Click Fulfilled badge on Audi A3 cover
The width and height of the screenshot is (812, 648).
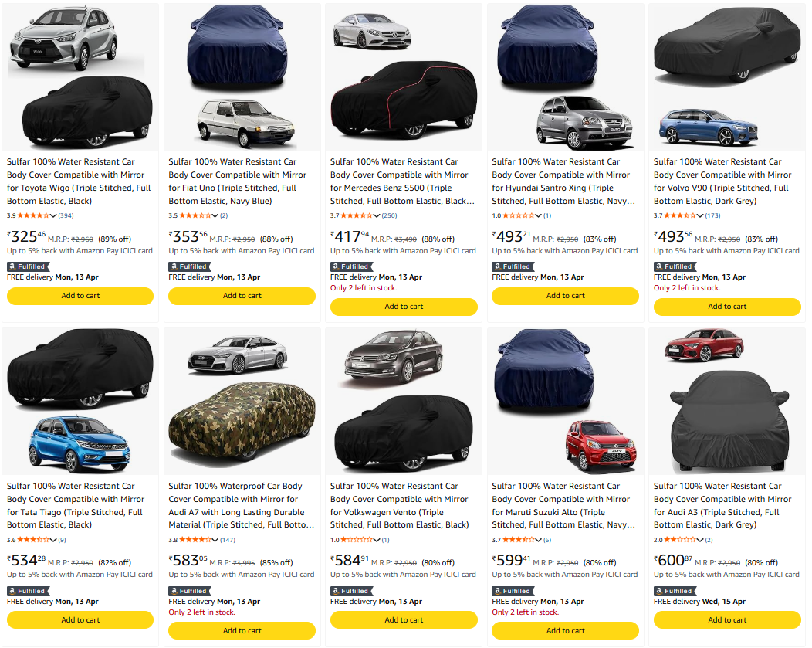coord(675,591)
